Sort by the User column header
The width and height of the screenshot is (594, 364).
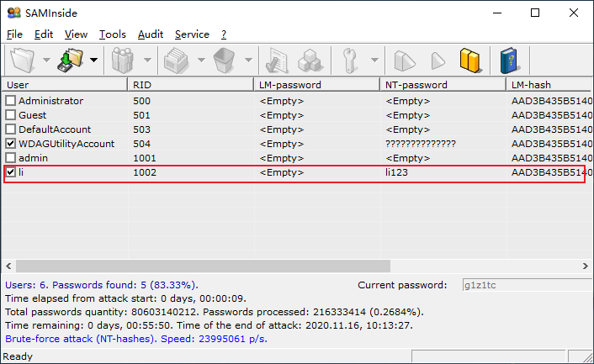pos(65,85)
